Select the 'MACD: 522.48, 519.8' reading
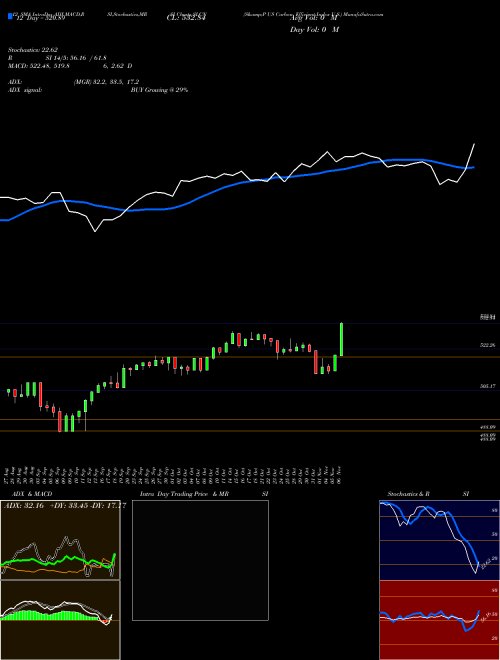The height and width of the screenshot is (660, 500). pyautogui.click(x=39, y=66)
